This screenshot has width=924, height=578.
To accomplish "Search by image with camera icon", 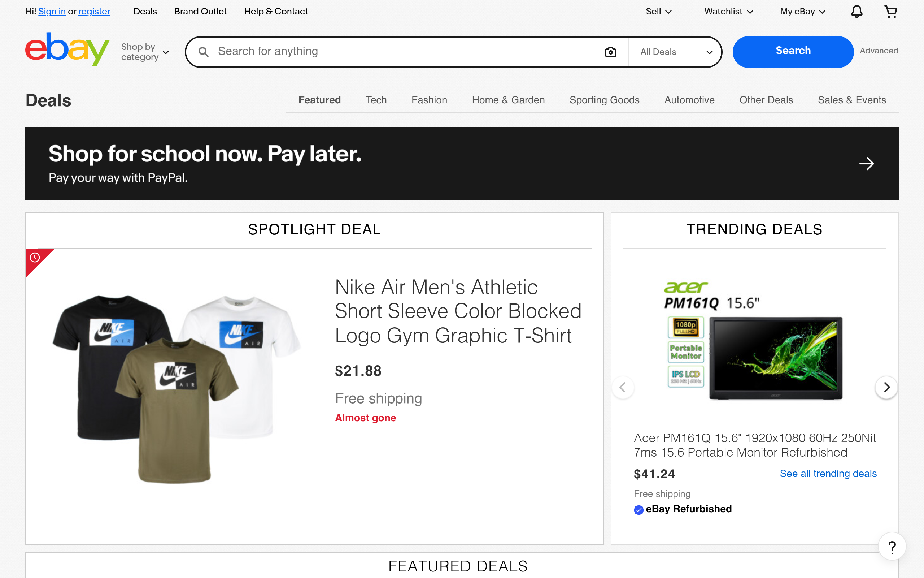I will (611, 52).
